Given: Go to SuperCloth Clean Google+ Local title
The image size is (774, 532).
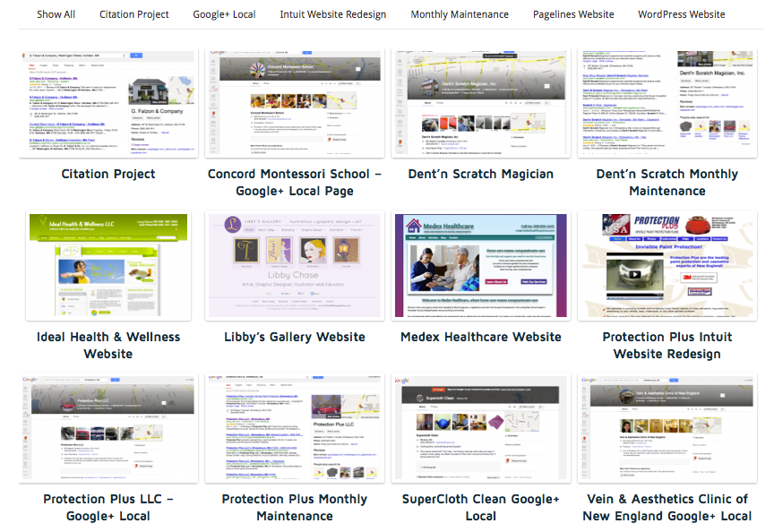Looking at the screenshot, I should click(481, 508).
